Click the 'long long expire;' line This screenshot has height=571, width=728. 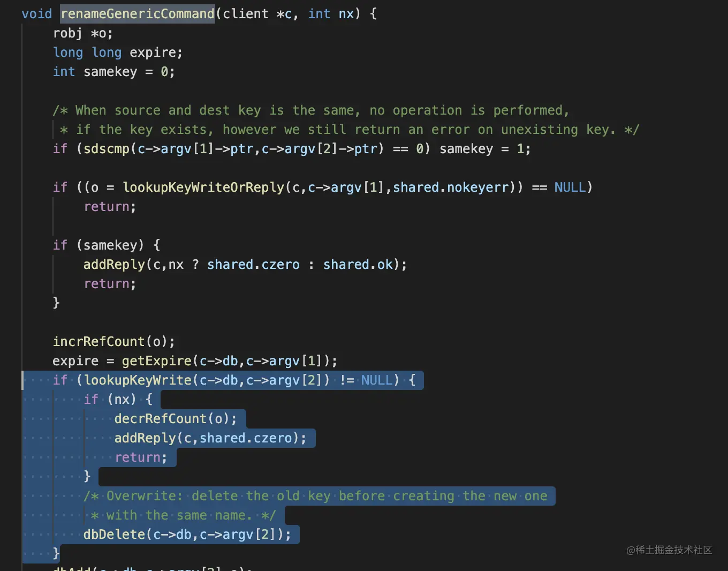(118, 52)
